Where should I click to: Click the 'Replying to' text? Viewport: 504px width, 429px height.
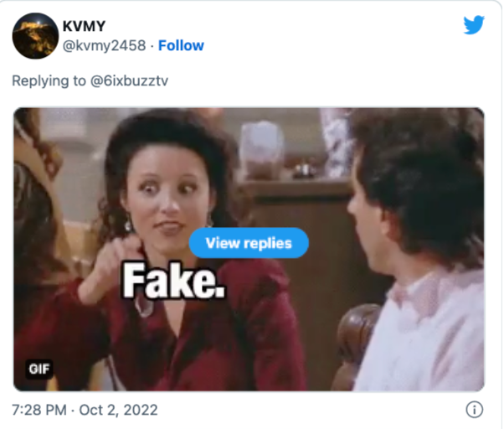(49, 80)
